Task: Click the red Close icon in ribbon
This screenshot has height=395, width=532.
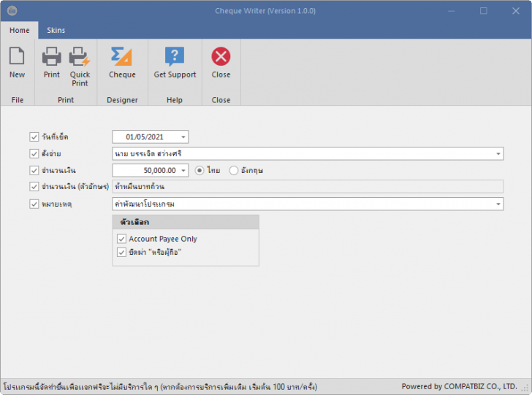Action: 221,56
